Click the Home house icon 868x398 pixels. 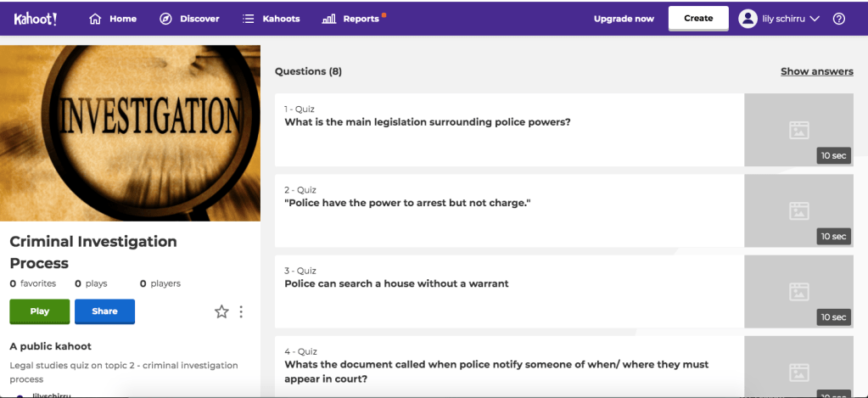click(95, 19)
